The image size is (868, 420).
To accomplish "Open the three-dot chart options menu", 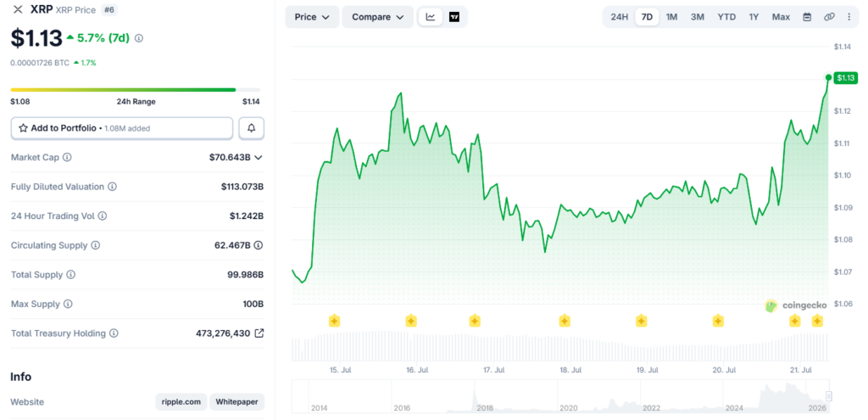I will click(849, 17).
